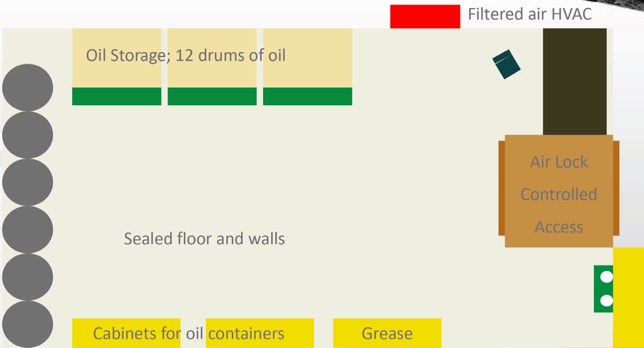Viewport: 644px width, 348px height.
Task: Select the Sealed floor and walls text
Action: coord(204,239)
